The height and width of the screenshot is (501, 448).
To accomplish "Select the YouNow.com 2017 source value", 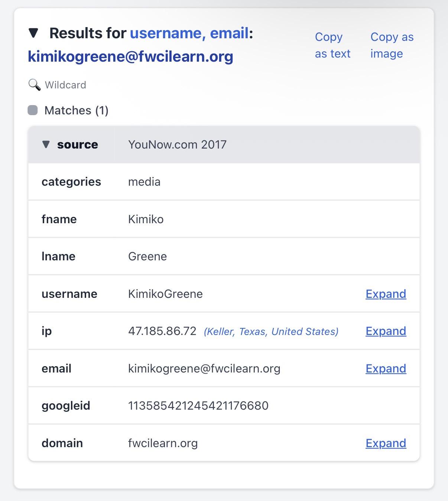I will (x=177, y=144).
